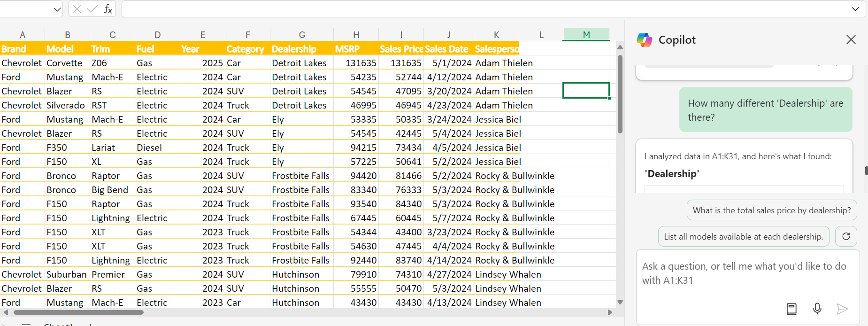This screenshot has width=868, height=326.
Task: Select column A header
Action: coord(23,35)
